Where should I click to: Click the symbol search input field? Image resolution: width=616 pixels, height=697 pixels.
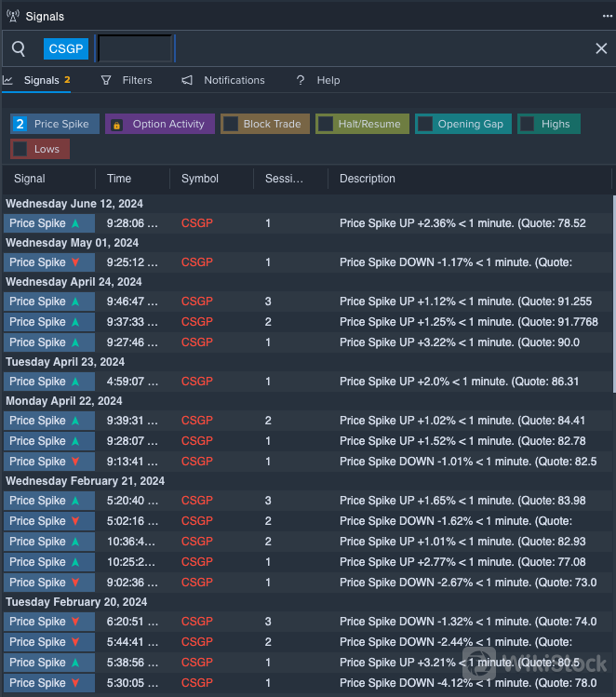pyautogui.click(x=136, y=48)
